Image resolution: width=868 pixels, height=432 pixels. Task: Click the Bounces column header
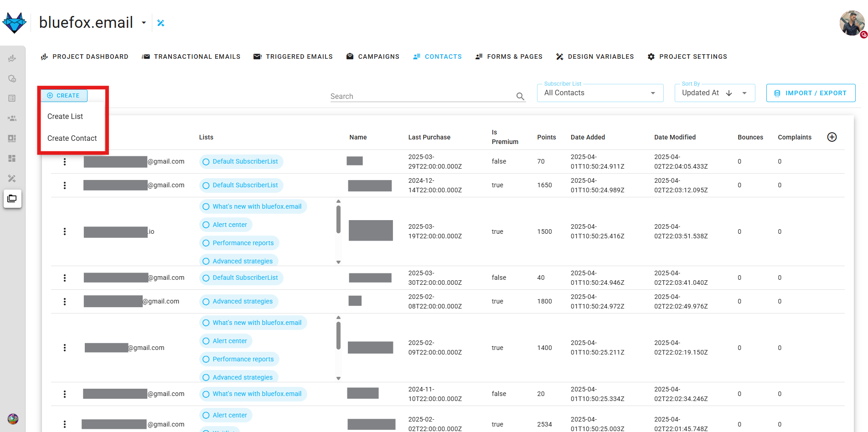point(750,137)
